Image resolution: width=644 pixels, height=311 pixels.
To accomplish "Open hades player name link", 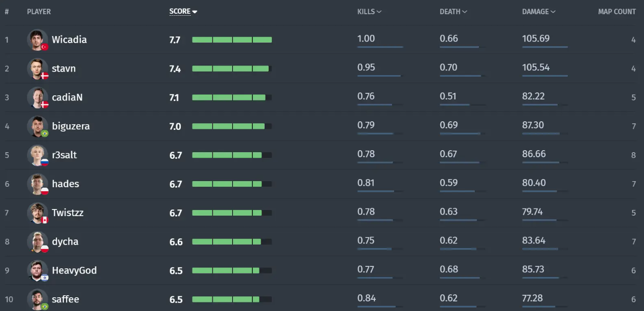I will coord(66,184).
